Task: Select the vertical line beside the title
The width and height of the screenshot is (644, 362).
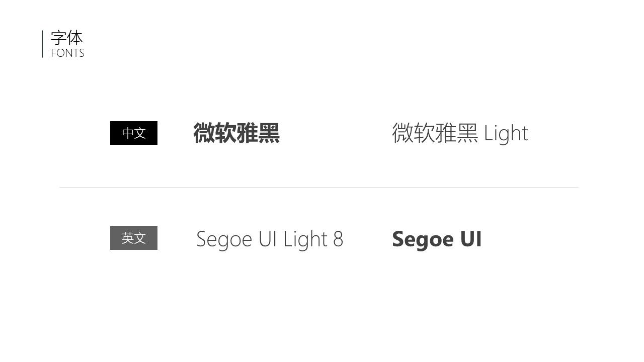Action: (x=42, y=44)
